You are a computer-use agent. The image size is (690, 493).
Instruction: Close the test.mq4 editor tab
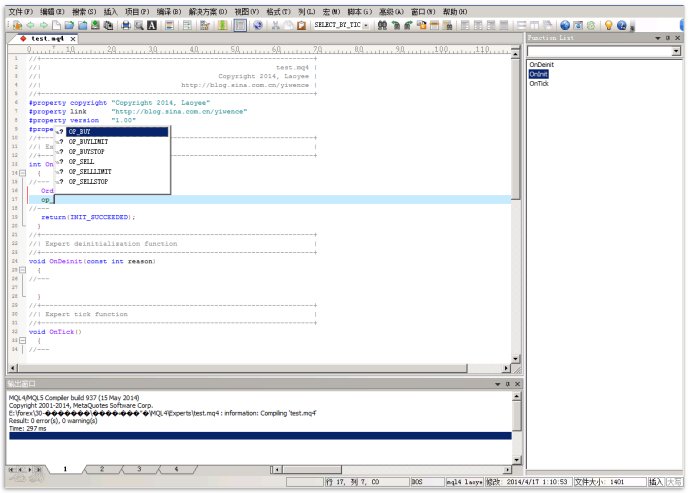tap(72, 39)
